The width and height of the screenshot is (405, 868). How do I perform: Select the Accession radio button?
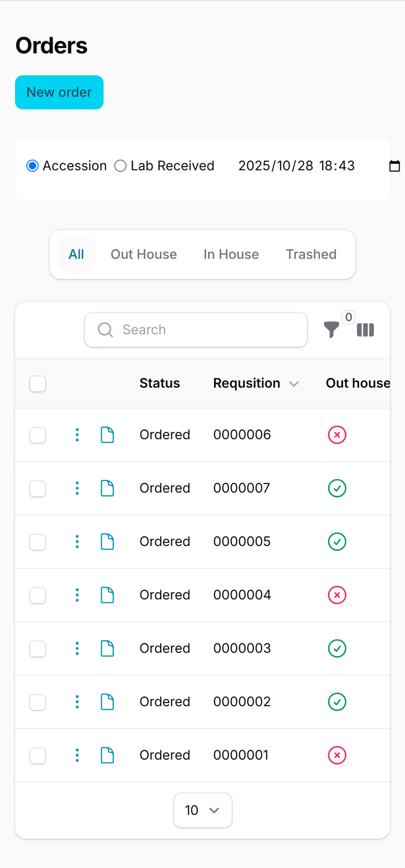tap(33, 165)
